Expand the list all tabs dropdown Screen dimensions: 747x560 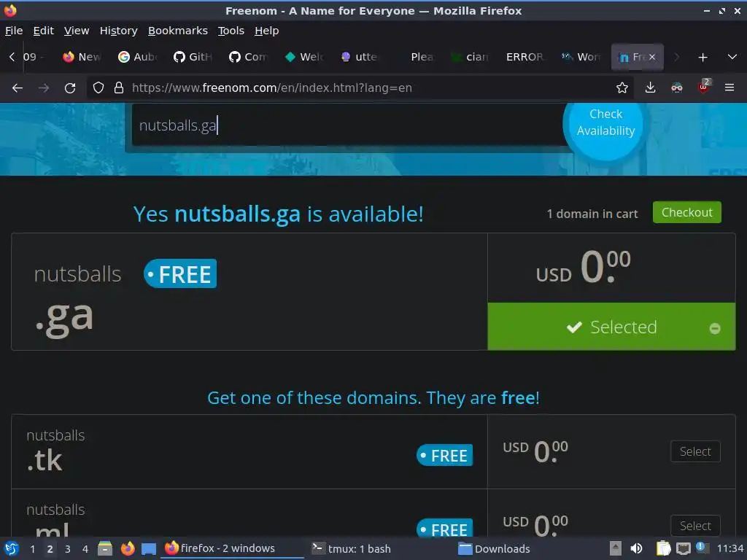pyautogui.click(x=732, y=57)
